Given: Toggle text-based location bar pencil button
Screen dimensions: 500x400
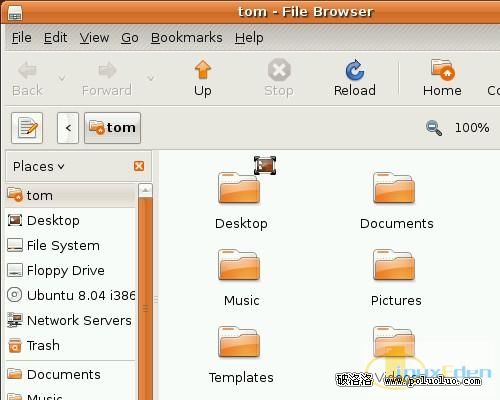Looking at the screenshot, I should (27, 128).
